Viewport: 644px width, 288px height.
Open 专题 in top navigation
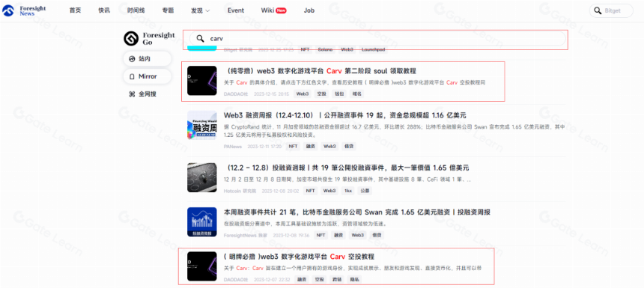[x=168, y=10]
